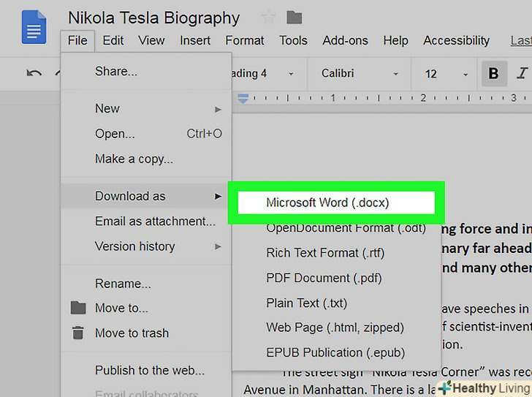Open the View menu
The height and width of the screenshot is (397, 532).
point(151,41)
